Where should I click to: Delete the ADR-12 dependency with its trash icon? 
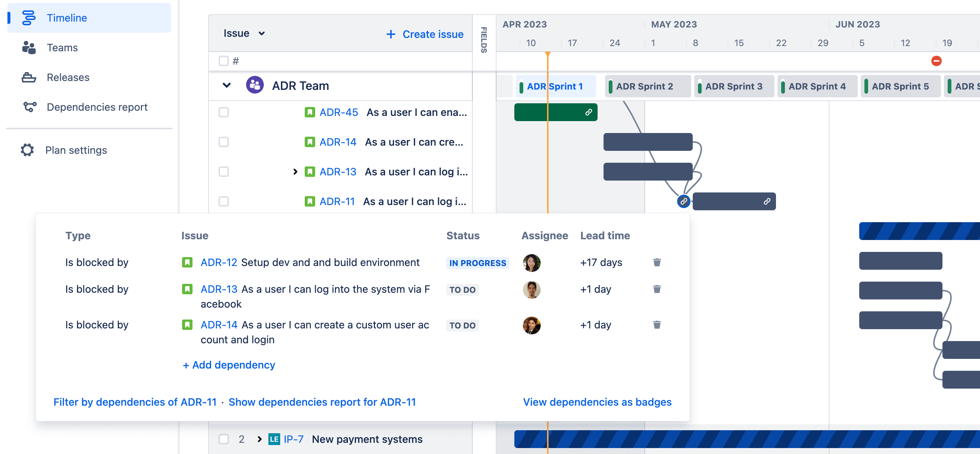pos(657,262)
